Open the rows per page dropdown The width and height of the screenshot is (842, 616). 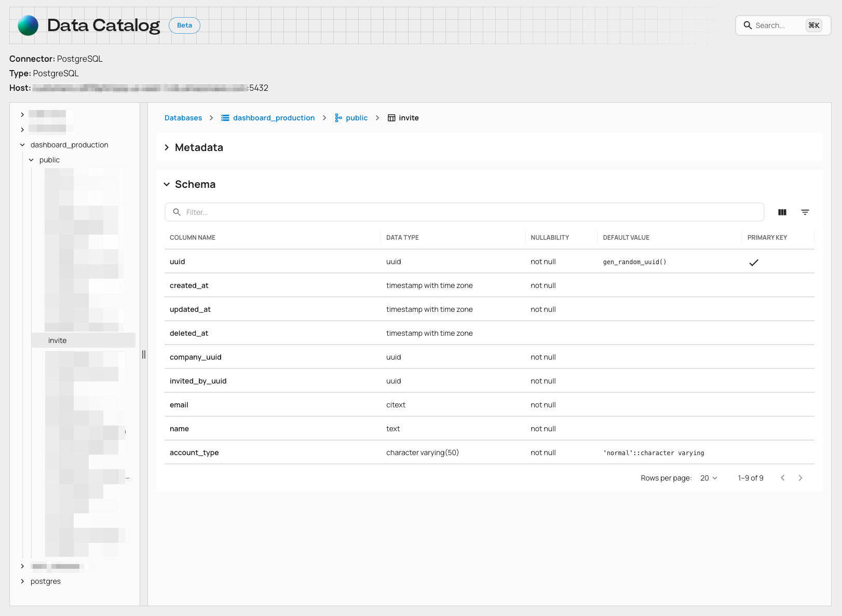[709, 478]
